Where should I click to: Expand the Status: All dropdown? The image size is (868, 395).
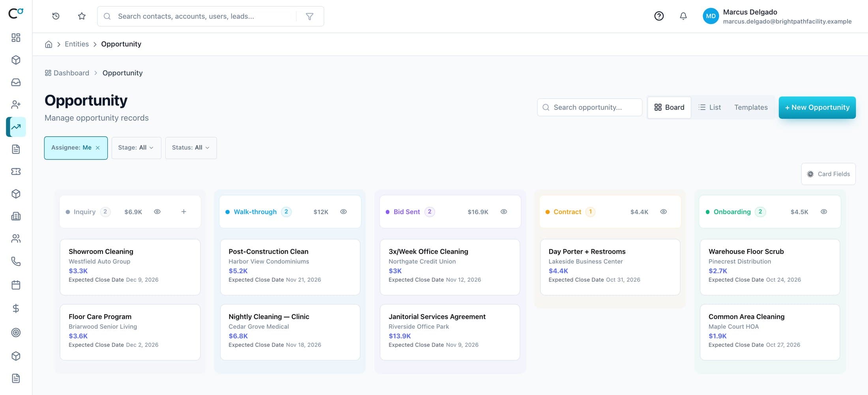(x=191, y=148)
